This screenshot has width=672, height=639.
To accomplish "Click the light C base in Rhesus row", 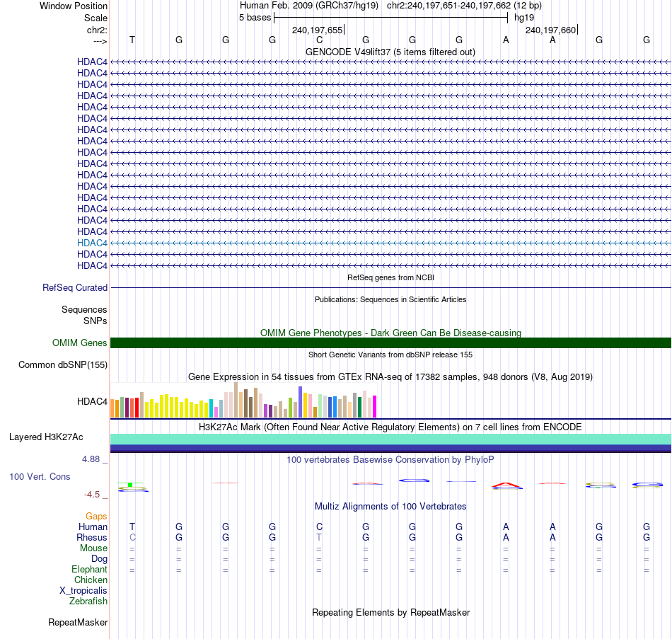I will tap(132, 537).
